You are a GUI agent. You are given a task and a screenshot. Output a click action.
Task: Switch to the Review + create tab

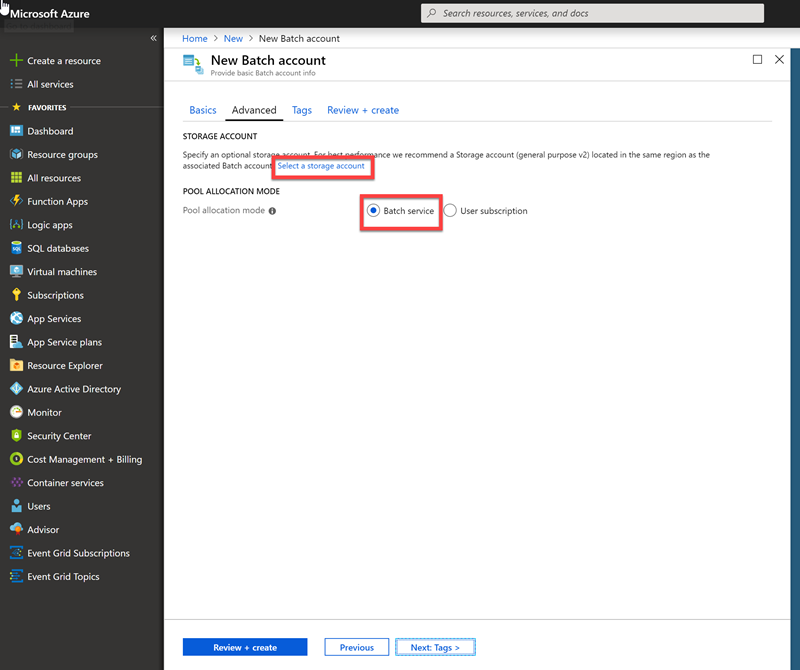tap(363, 110)
